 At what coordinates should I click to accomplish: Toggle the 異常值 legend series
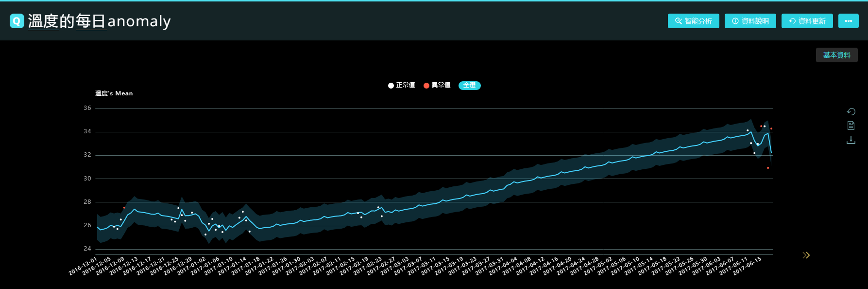(x=437, y=85)
